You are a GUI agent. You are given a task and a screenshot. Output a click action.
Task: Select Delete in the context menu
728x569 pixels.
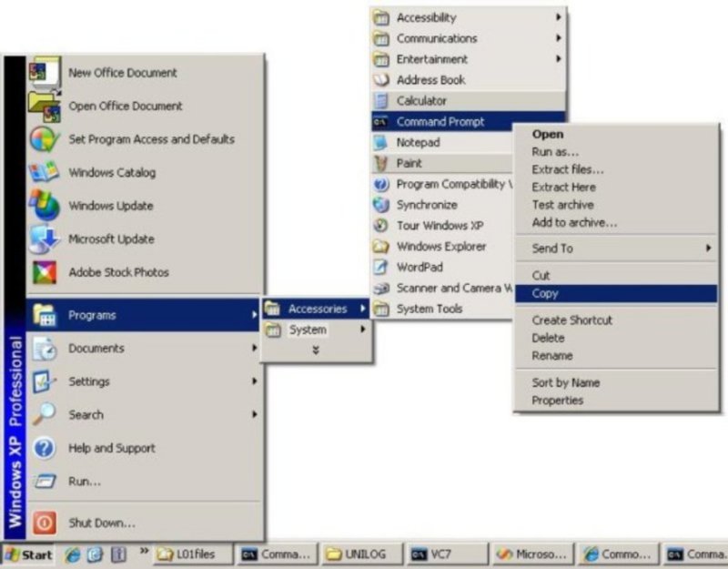coord(616,338)
